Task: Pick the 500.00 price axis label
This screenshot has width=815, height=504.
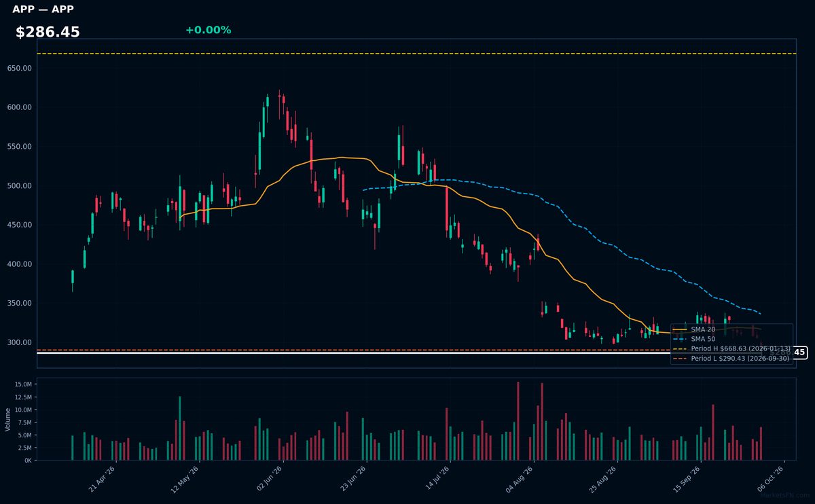Action: click(20, 186)
